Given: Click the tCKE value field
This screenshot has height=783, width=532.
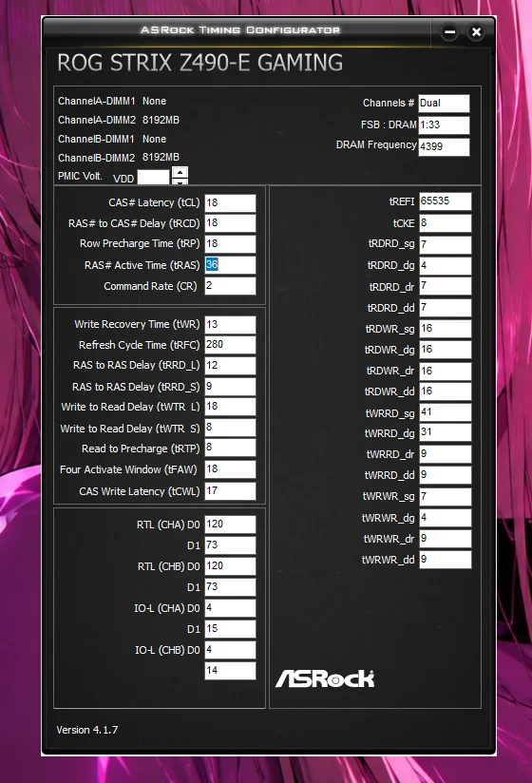Looking at the screenshot, I should pyautogui.click(x=445, y=223).
